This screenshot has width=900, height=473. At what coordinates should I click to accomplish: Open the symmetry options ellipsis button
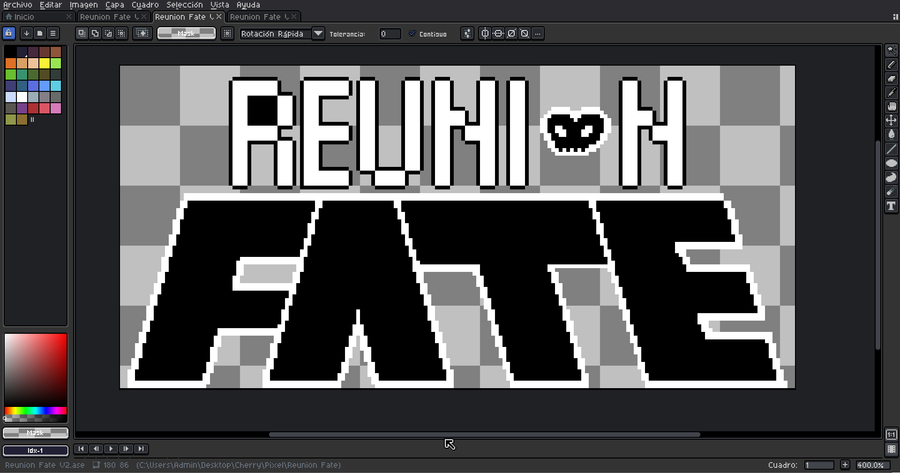tap(538, 33)
